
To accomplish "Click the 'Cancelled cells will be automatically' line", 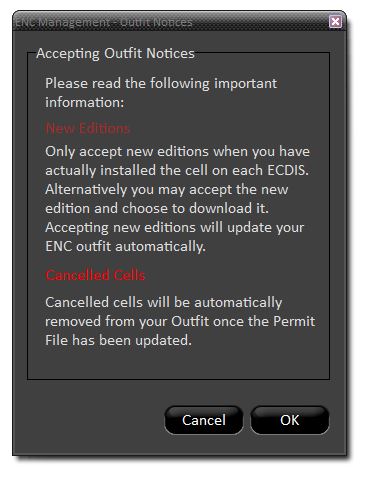I will pos(164,302).
